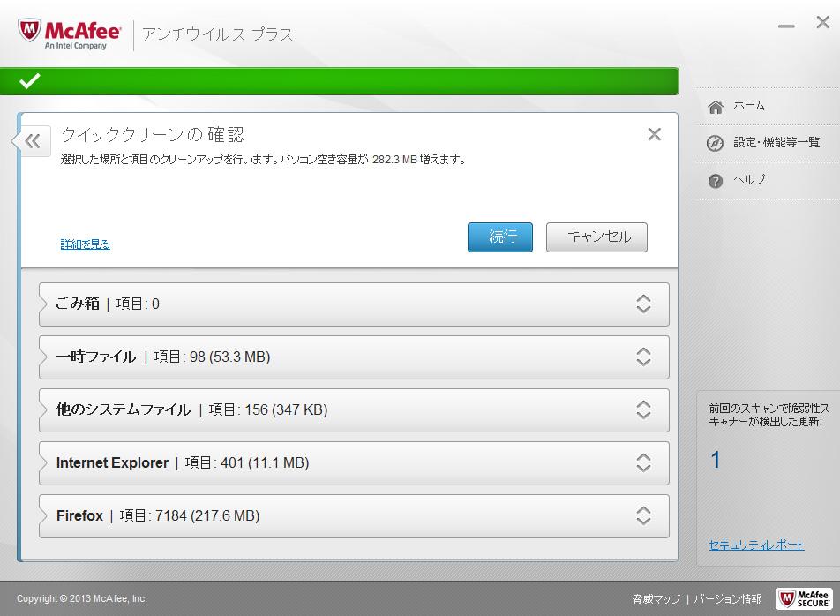Open the 脅威マップ link
This screenshot has height=616, width=840.
(x=656, y=599)
